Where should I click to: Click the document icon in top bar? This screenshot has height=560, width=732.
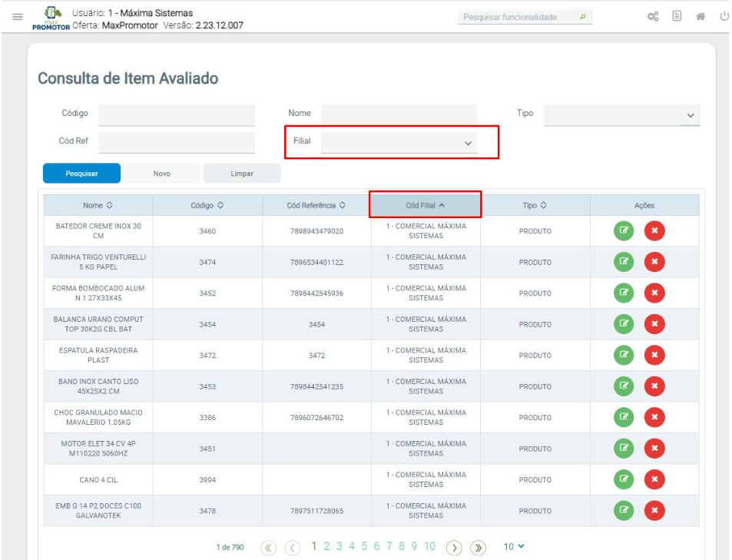point(677,17)
